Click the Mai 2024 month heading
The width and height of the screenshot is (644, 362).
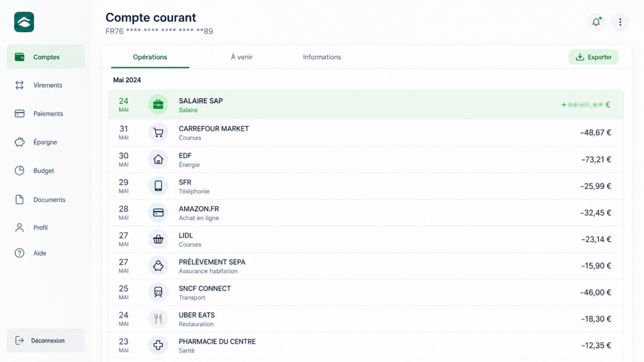coord(127,80)
